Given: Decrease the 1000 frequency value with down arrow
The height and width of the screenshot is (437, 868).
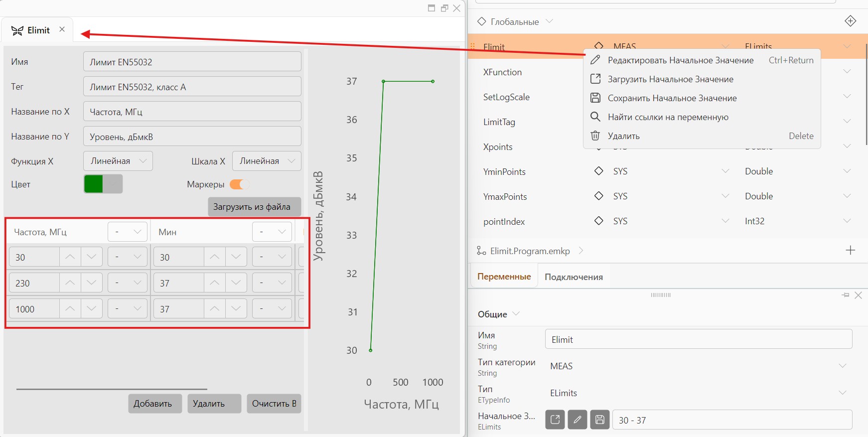Looking at the screenshot, I should pyautogui.click(x=92, y=308).
